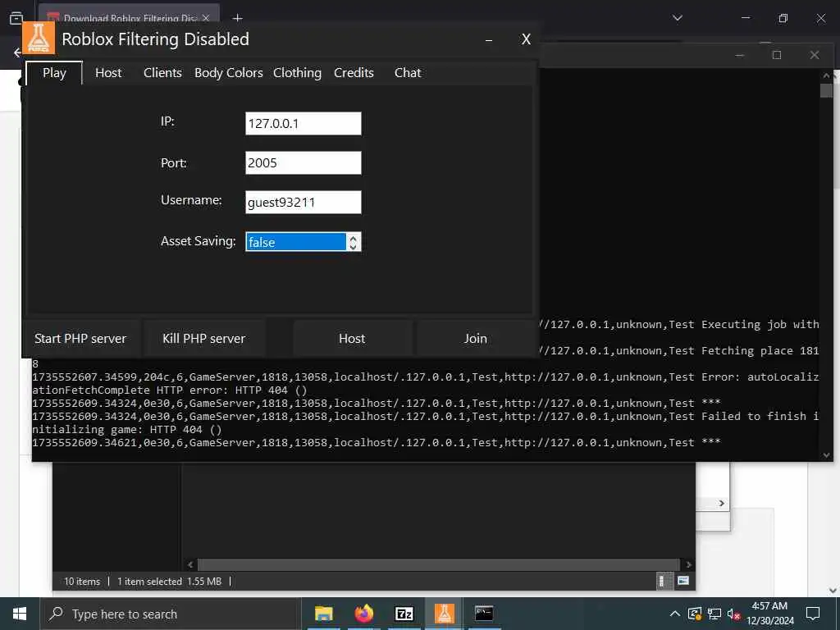Click the Asset Saving up arrow
Screen dimensions: 840x630
[353, 238]
